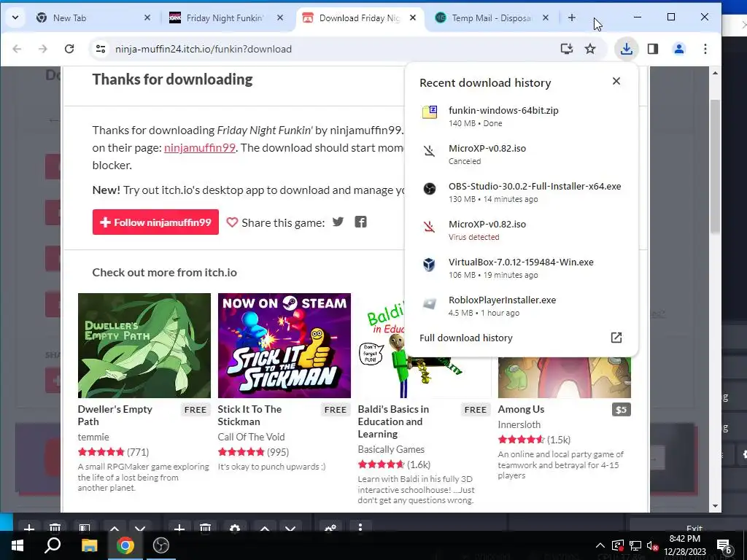Screen dimensions: 747x560
Task: Open the Chrome profile menu
Action: pyautogui.click(x=679, y=49)
